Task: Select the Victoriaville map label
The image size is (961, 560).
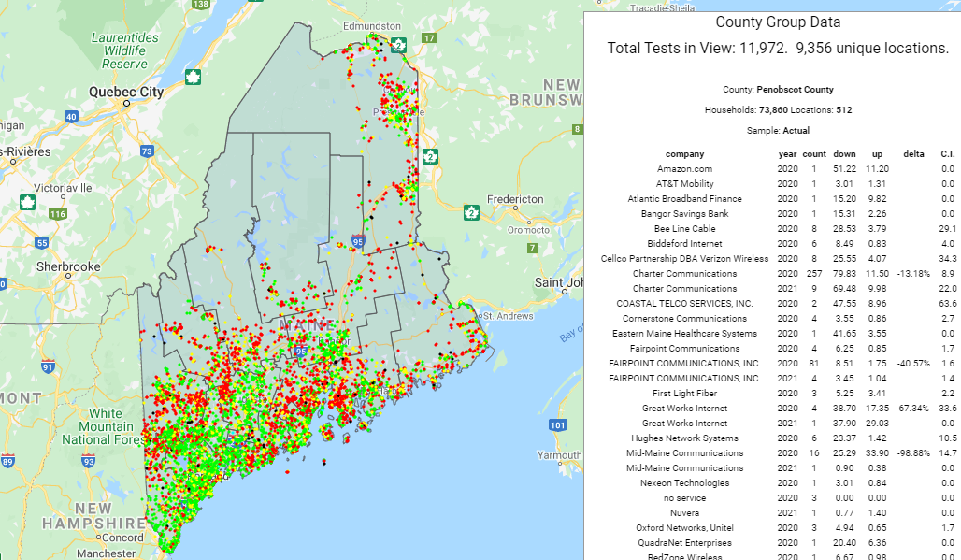Action: tap(63, 188)
